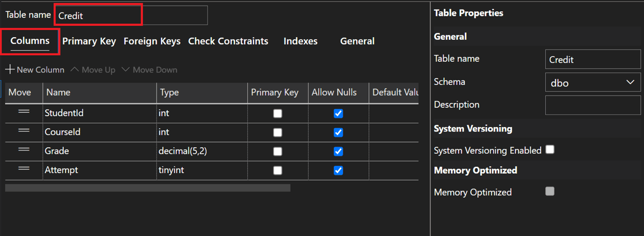Viewport: 644px width, 236px height.
Task: Check Primary Key for the Attempt row
Action: (x=278, y=170)
